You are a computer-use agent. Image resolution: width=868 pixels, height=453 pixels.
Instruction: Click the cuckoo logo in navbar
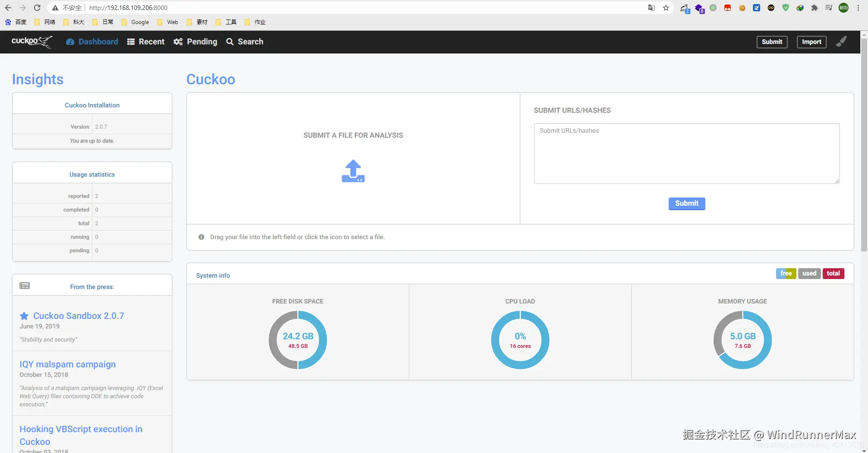(32, 42)
